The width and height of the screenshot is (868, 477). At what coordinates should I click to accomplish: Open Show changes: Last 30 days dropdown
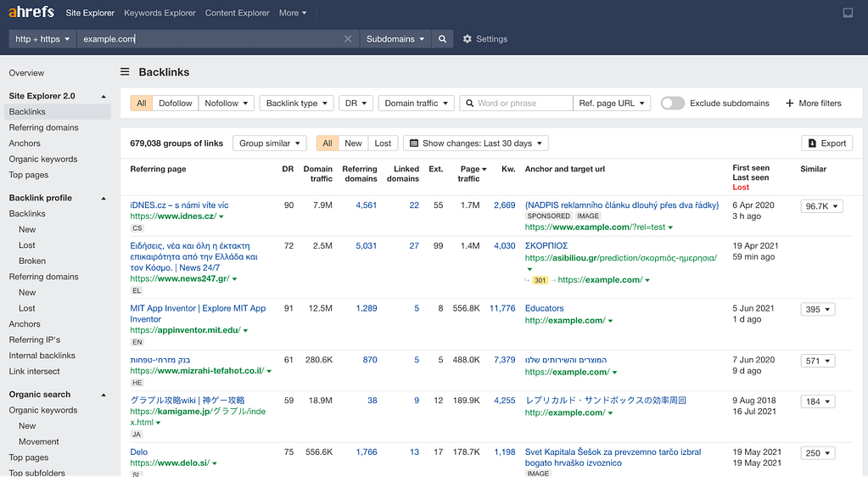point(476,143)
